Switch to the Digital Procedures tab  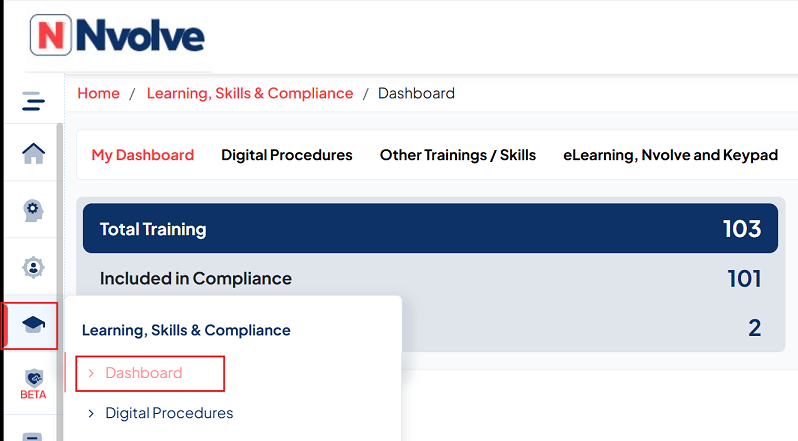(x=287, y=155)
